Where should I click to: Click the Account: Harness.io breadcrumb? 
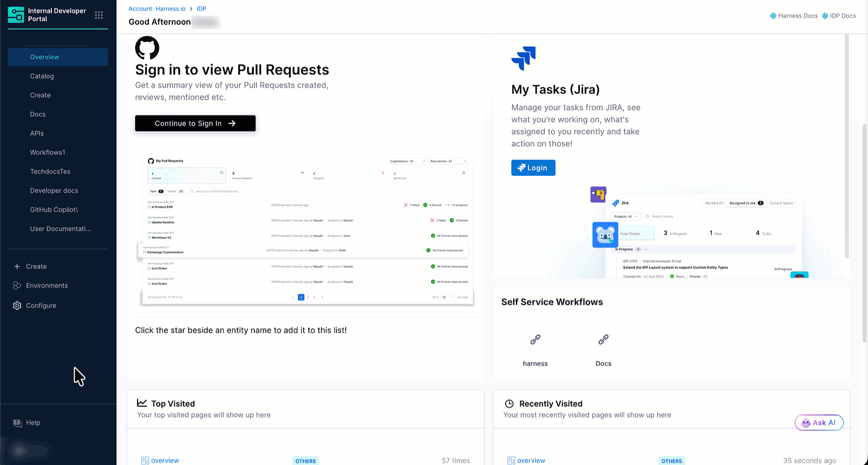[x=157, y=9]
